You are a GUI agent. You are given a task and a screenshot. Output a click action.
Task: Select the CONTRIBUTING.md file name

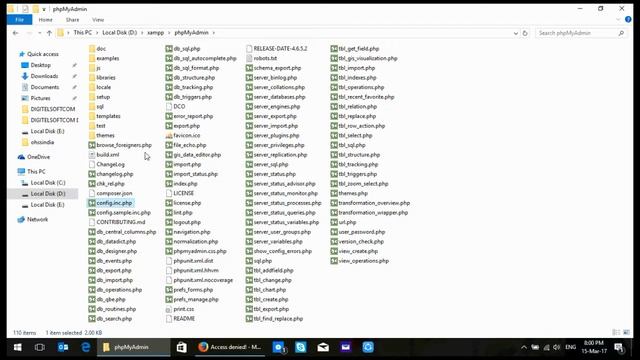(120, 222)
